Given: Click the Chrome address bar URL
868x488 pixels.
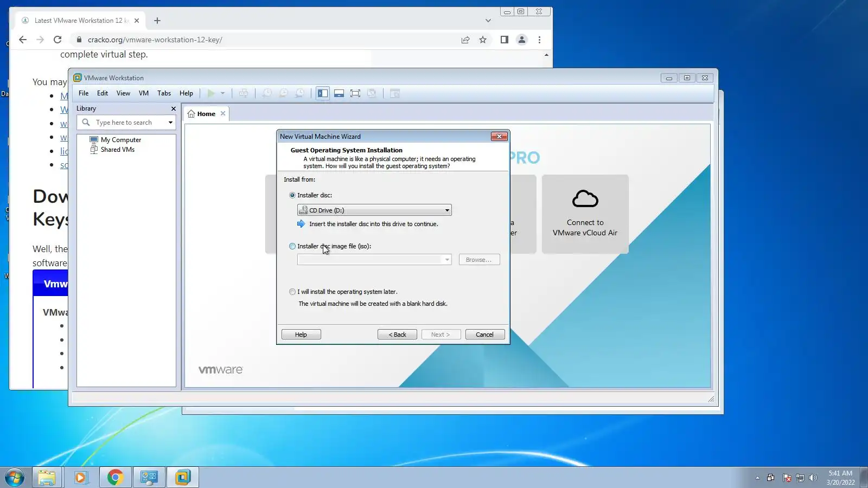Looking at the screenshot, I should (155, 40).
